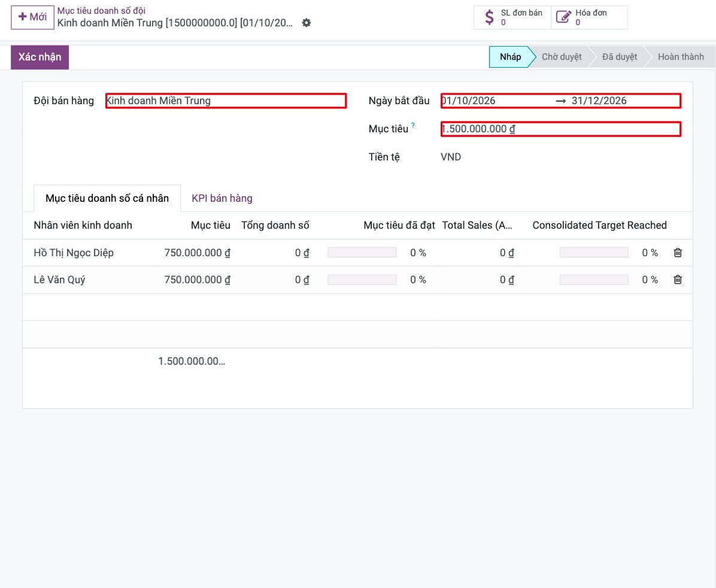Select the Nháp status stage

510,57
